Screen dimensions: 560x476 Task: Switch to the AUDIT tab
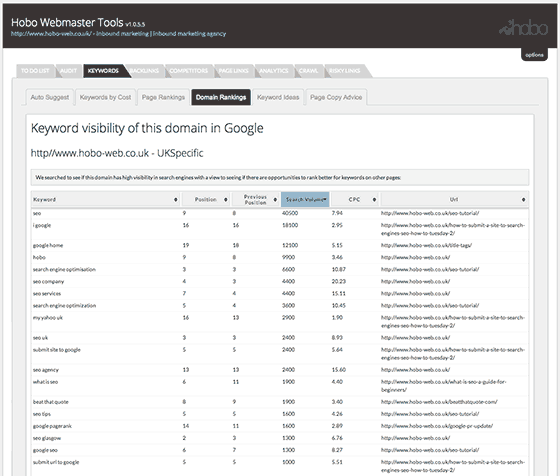click(68, 71)
